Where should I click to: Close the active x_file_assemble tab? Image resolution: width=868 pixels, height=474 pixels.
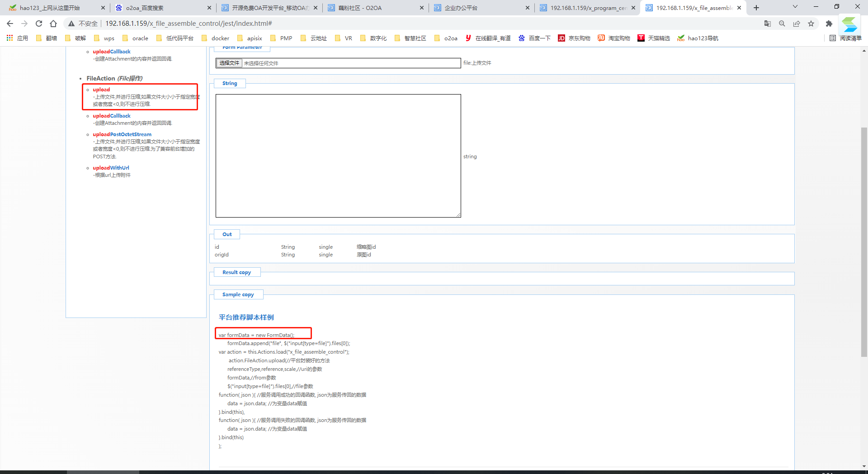coord(739,8)
